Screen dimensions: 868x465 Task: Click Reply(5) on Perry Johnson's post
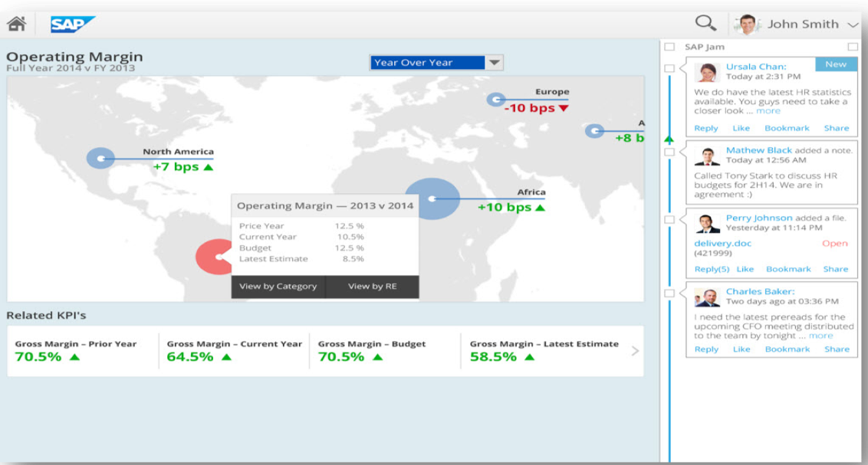point(712,270)
